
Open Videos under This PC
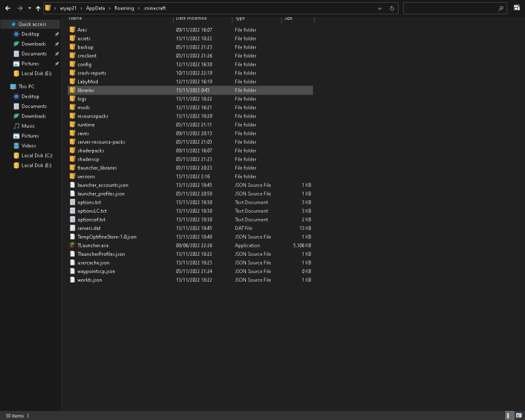click(x=29, y=146)
